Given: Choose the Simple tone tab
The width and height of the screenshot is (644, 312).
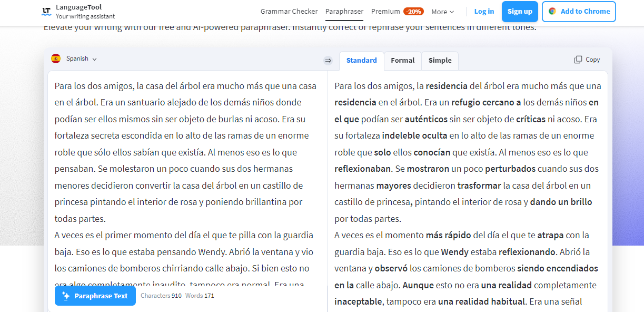Looking at the screenshot, I should tap(440, 60).
